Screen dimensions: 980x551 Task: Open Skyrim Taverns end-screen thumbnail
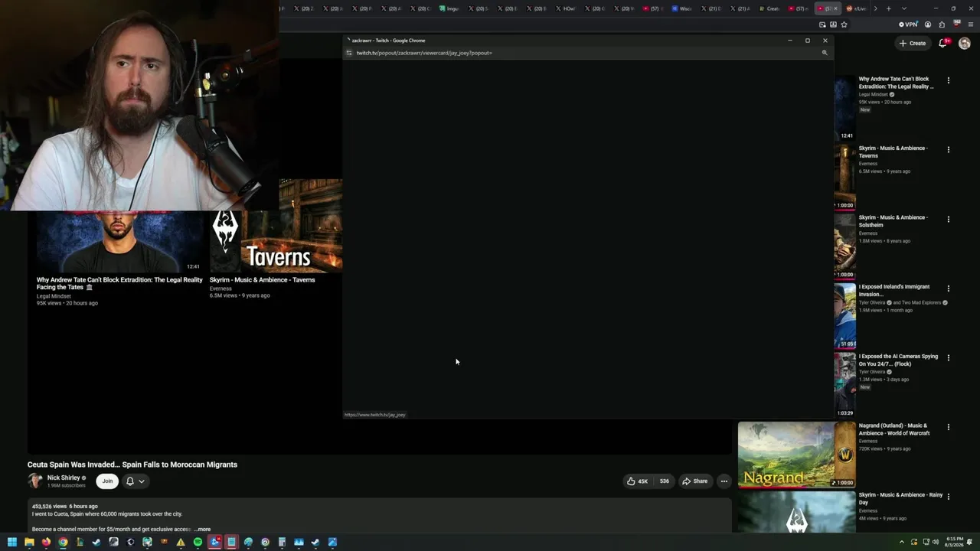click(x=276, y=226)
